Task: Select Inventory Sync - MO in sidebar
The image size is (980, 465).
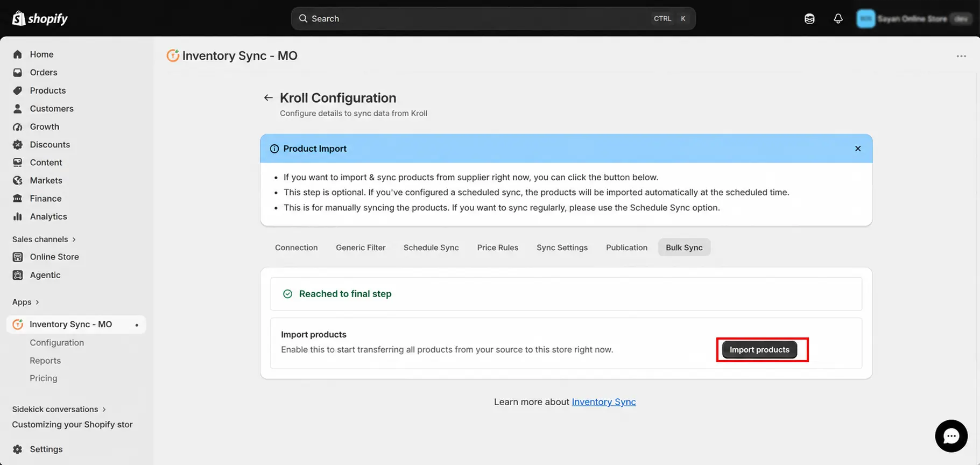Action: point(76,325)
